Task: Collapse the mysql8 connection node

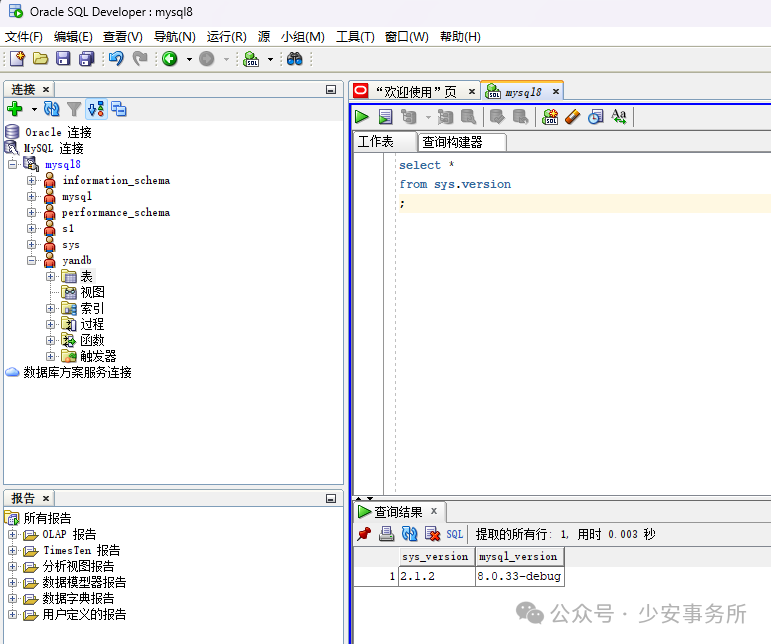Action: pyautogui.click(x=12, y=164)
